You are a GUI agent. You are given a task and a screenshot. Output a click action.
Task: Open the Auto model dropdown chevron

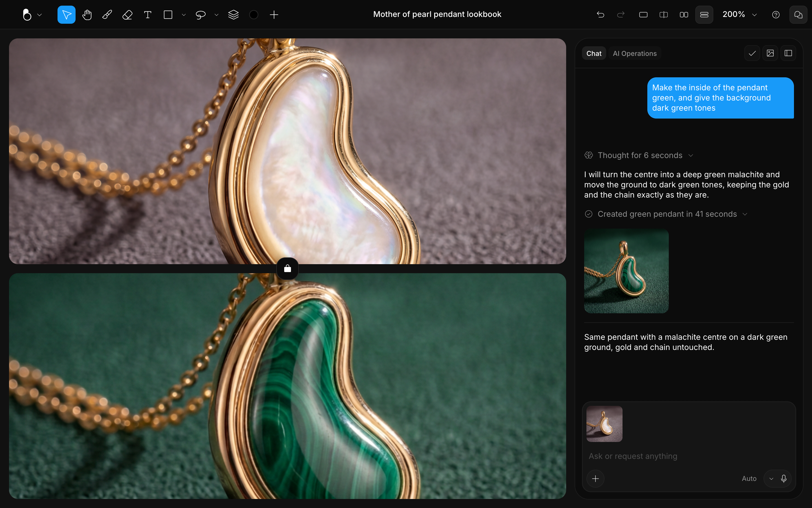[771, 478]
